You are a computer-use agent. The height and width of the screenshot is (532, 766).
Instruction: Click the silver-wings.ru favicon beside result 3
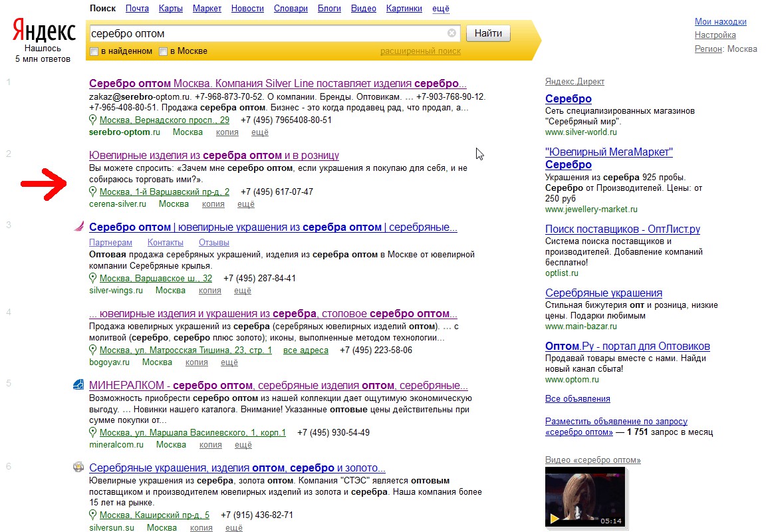(x=78, y=227)
